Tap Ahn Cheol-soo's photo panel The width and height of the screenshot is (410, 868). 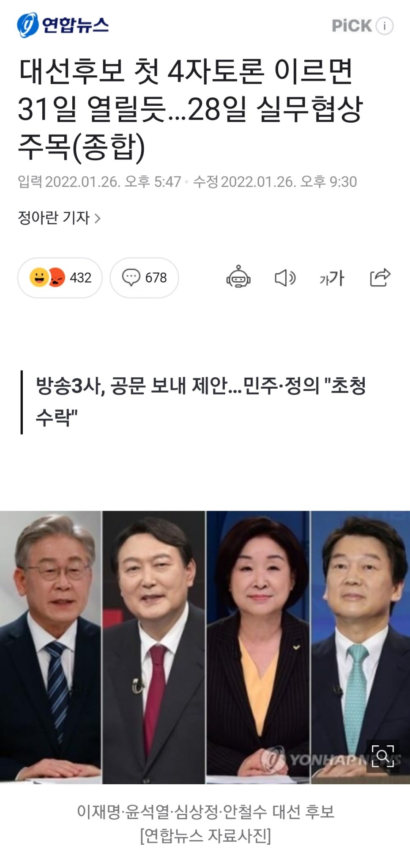click(x=361, y=647)
